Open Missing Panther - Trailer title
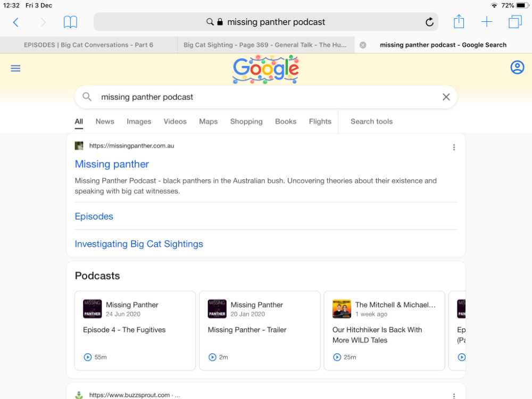Image resolution: width=532 pixels, height=399 pixels. click(x=247, y=330)
